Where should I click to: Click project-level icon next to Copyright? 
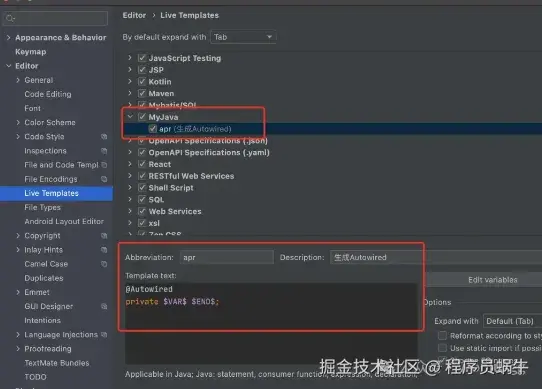[x=104, y=235]
